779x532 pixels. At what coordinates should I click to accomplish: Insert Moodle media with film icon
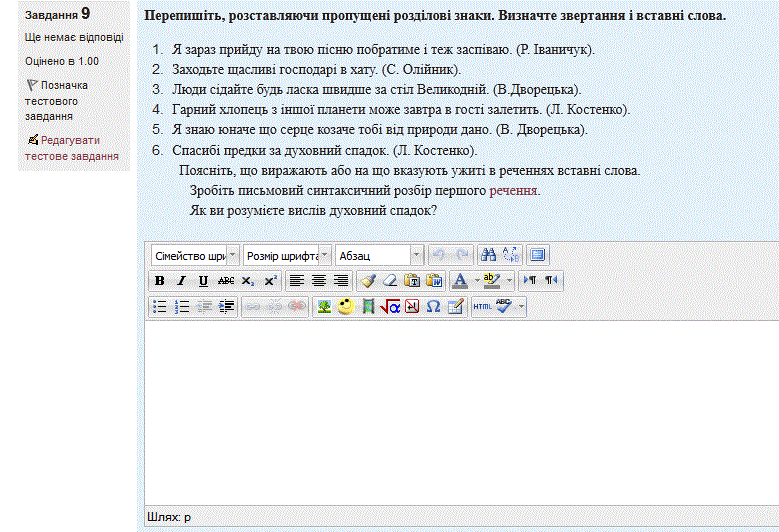click(368, 306)
